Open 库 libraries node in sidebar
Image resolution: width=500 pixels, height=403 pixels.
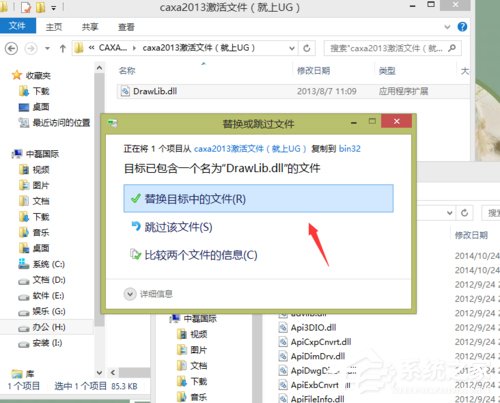[x=23, y=374]
